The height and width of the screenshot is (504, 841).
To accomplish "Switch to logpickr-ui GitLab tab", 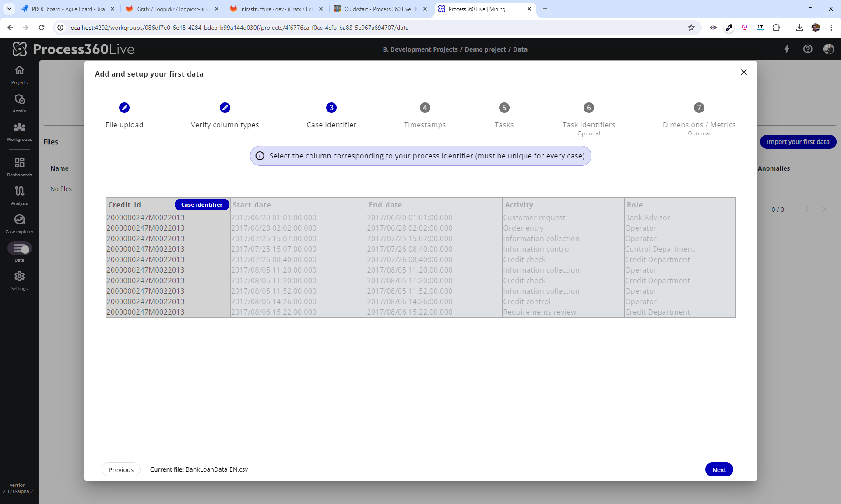I will point(172,9).
